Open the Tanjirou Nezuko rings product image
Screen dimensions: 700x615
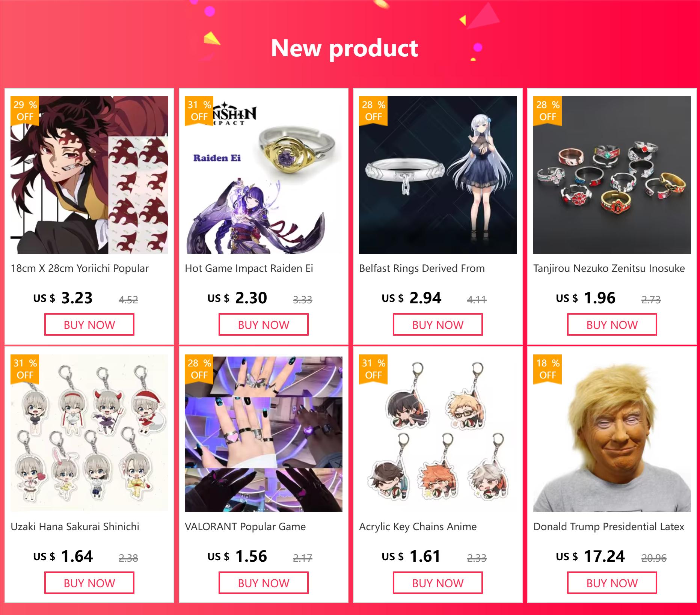tap(612, 175)
